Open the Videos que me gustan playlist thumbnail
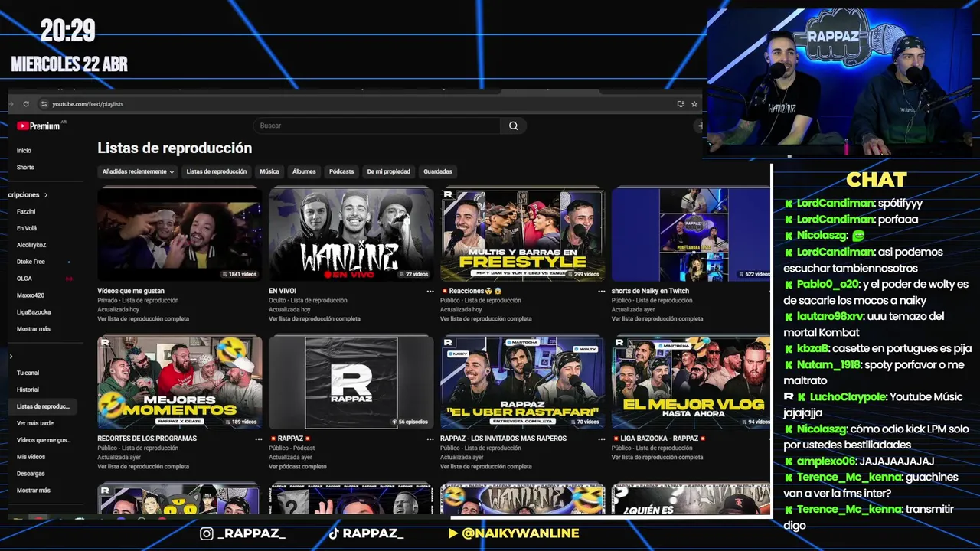Viewport: 980px width, 551px height. (x=180, y=234)
